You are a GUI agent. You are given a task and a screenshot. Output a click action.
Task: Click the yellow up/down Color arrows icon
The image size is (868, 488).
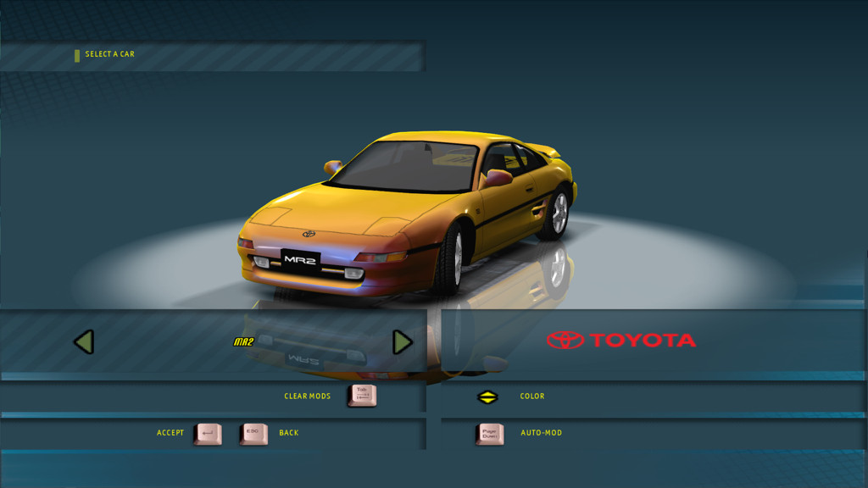click(x=487, y=396)
